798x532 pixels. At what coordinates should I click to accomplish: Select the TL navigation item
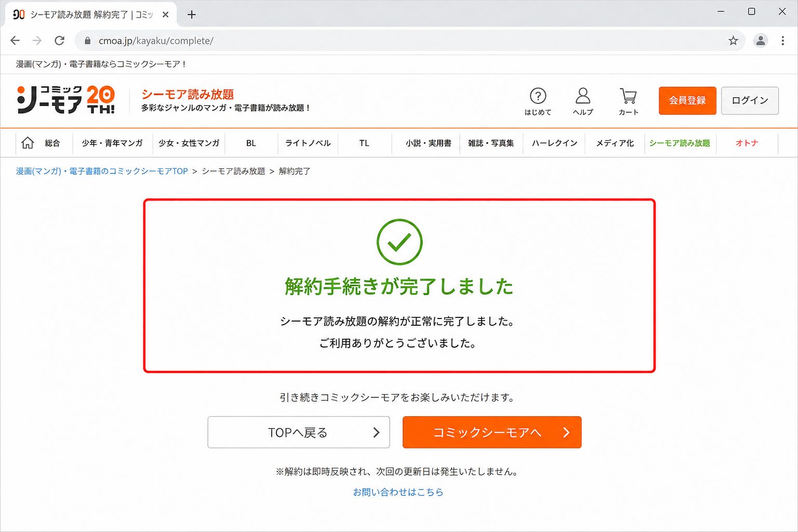[x=364, y=143]
